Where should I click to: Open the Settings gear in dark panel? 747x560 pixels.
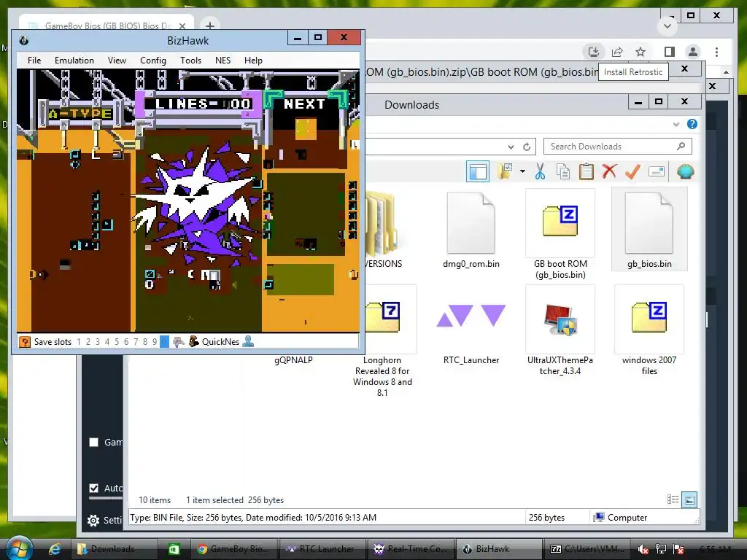click(93, 521)
